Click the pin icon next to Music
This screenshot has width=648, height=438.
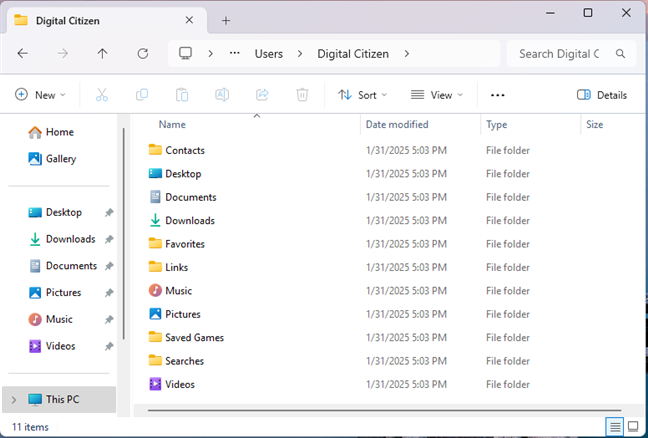[x=109, y=319]
